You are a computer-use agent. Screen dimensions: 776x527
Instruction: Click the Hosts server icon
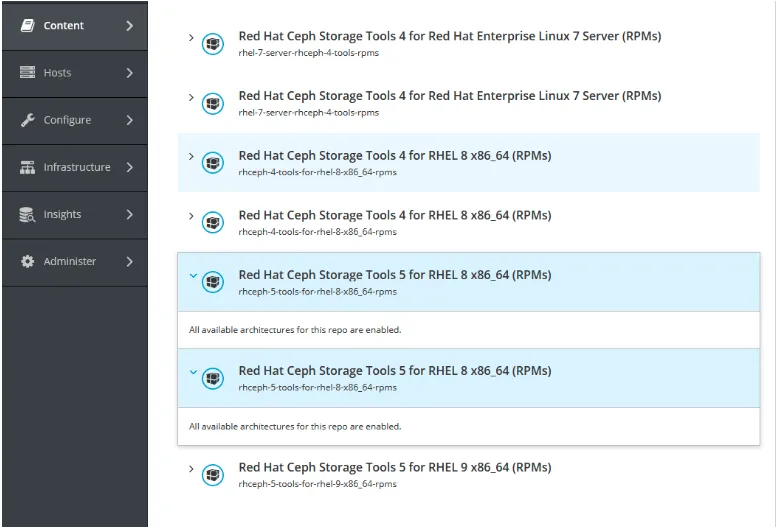[28, 73]
